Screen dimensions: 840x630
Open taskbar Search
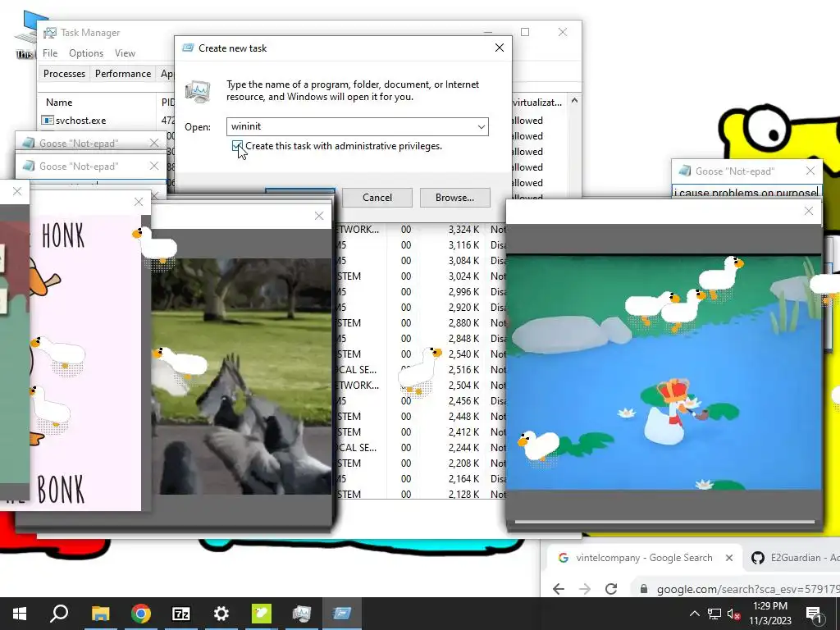59,614
